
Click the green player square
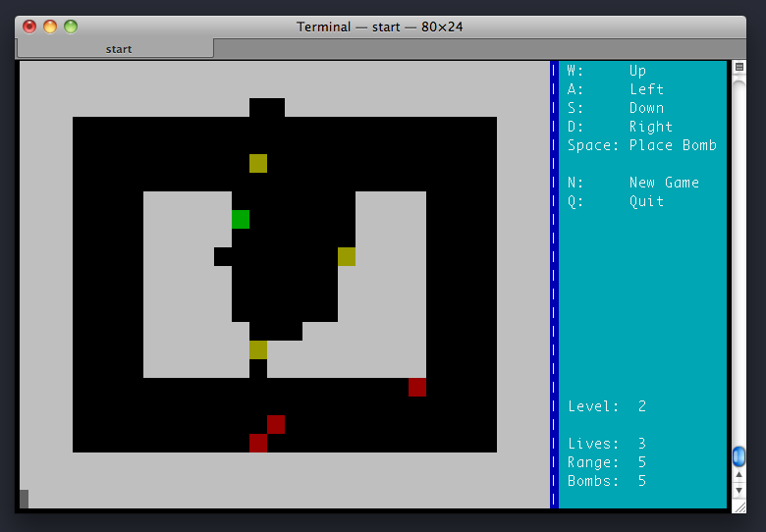241,219
